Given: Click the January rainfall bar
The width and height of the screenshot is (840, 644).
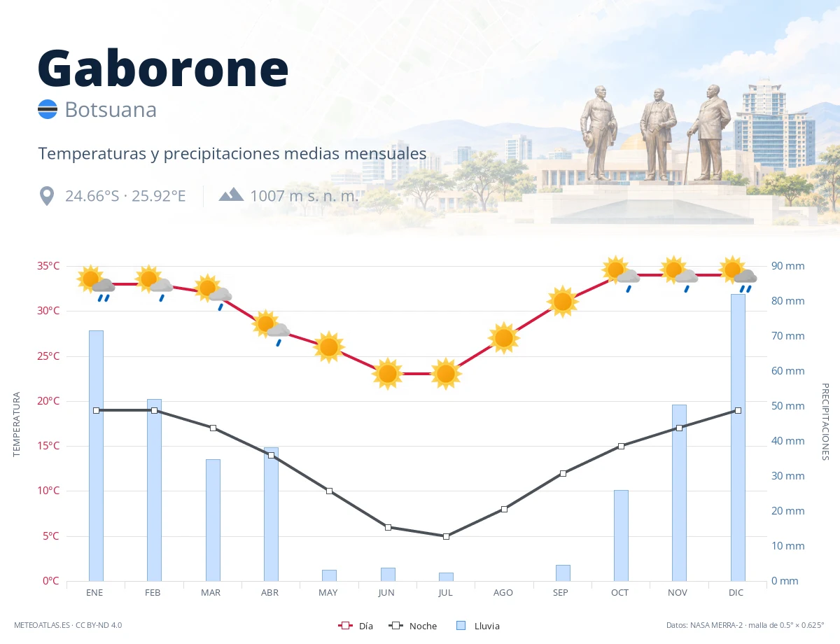Looking at the screenshot, I should pos(96,456).
